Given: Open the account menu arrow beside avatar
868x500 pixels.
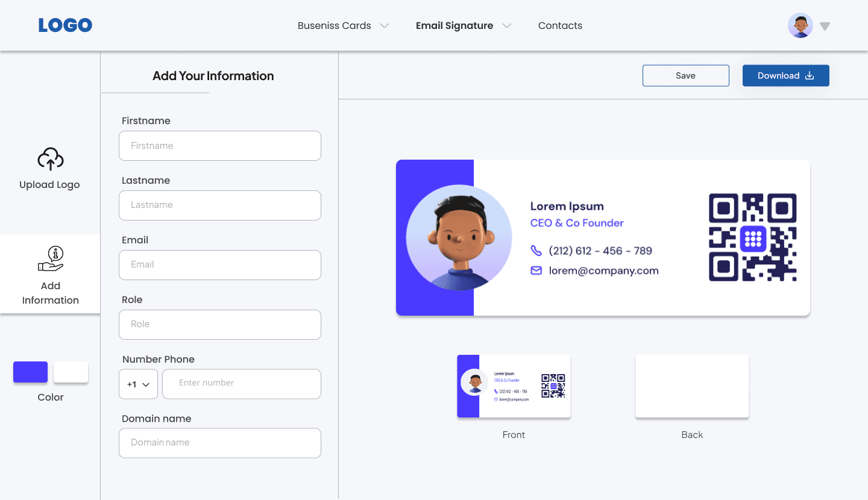Looking at the screenshot, I should [825, 27].
